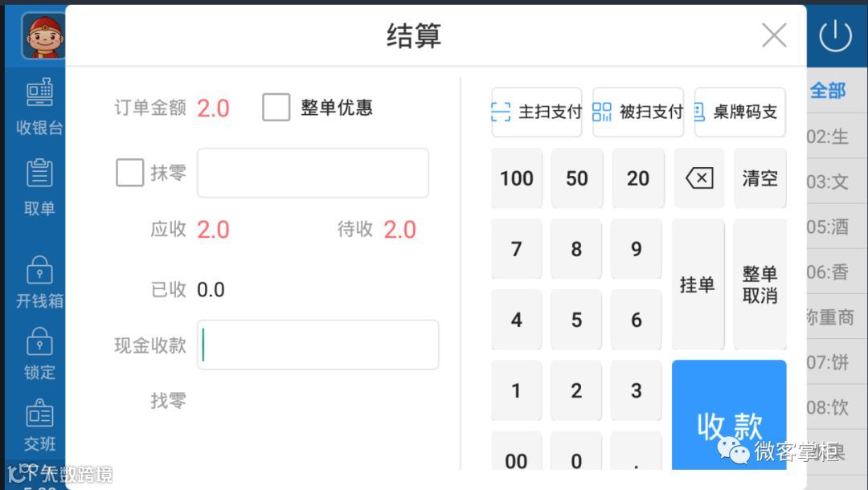Tap the 100 quick amount key
This screenshot has height=490, width=868.
[517, 178]
